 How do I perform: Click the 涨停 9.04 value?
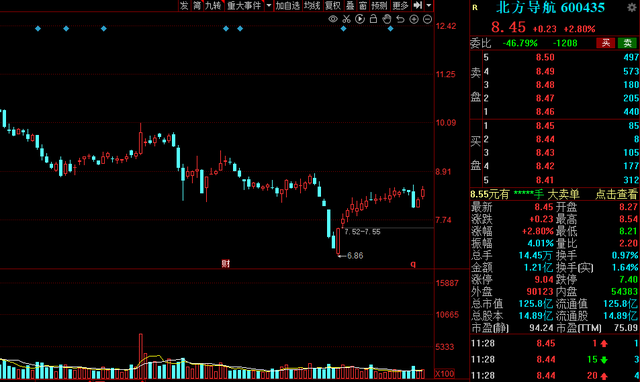point(544,280)
